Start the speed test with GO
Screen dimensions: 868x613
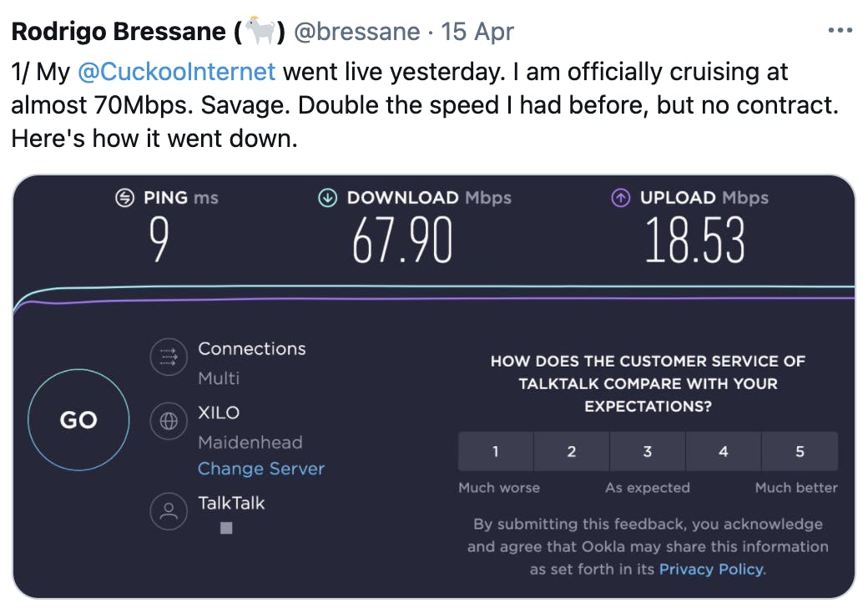(78, 420)
